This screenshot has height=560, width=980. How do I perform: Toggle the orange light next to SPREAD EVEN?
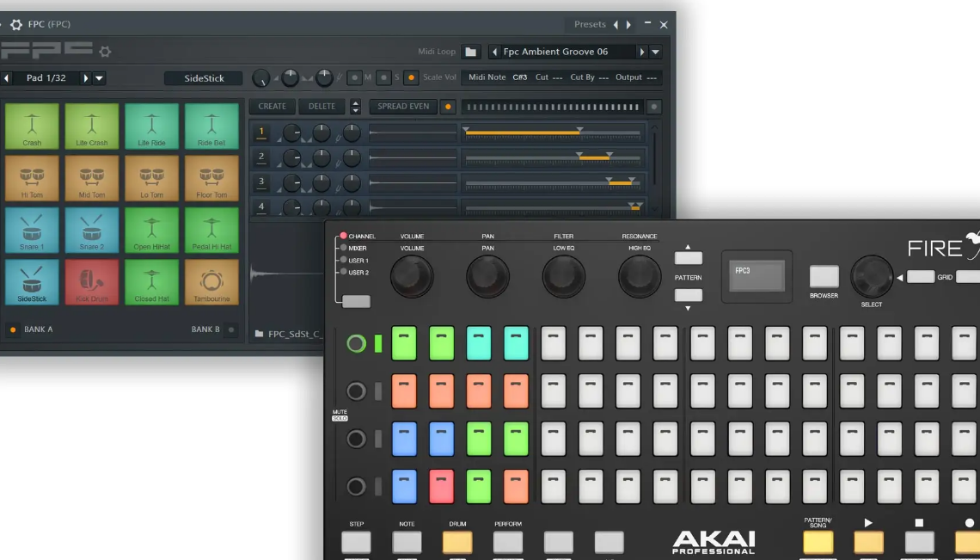[448, 107]
